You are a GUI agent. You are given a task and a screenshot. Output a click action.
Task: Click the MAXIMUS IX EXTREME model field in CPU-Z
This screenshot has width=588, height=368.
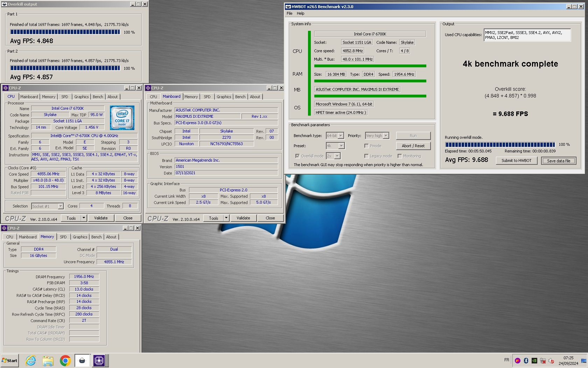click(x=208, y=116)
